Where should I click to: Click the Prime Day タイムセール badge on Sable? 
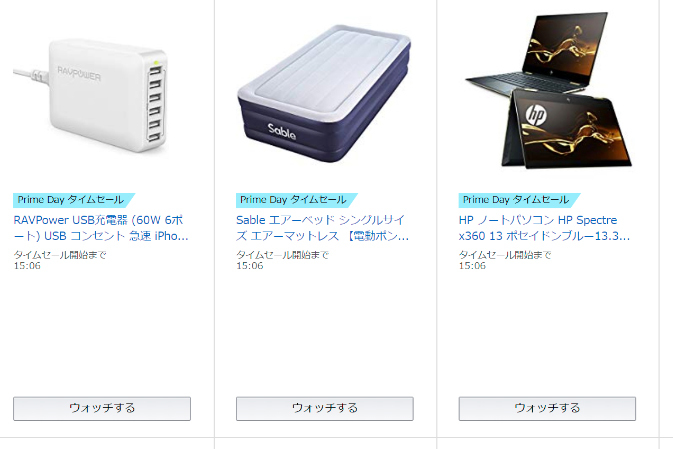click(297, 200)
